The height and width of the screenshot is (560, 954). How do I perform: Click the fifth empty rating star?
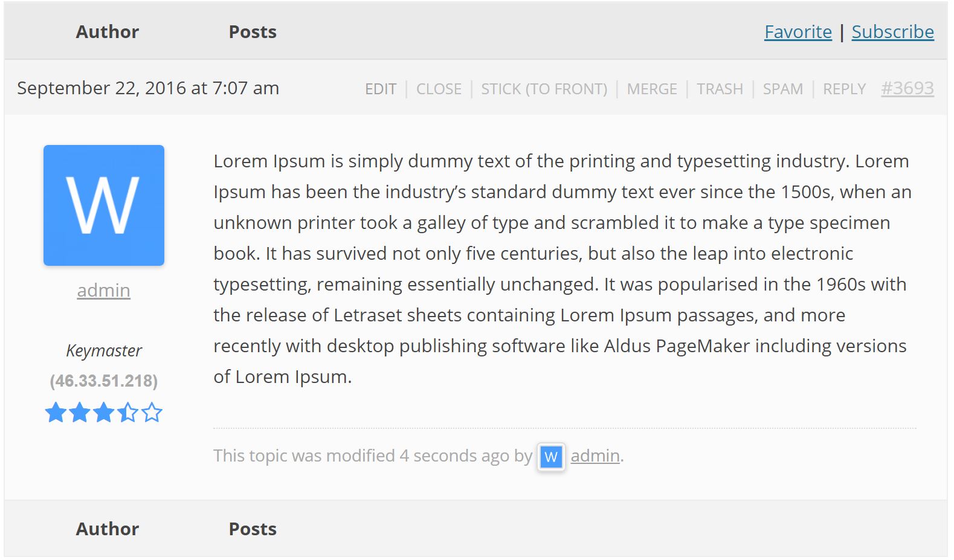coord(152,413)
